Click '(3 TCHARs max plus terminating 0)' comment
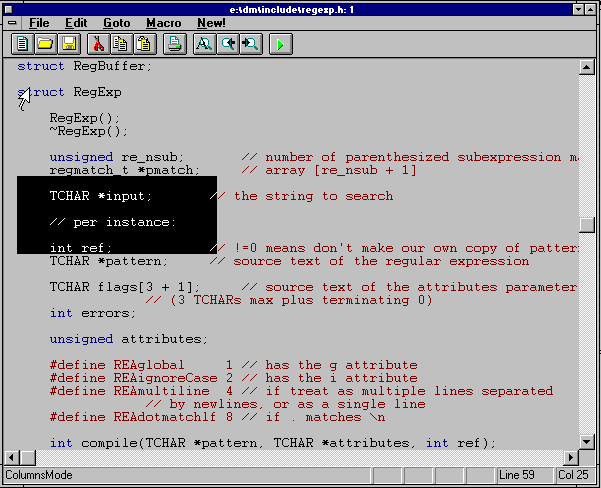Viewport: 601px width, 488px height. [301, 300]
